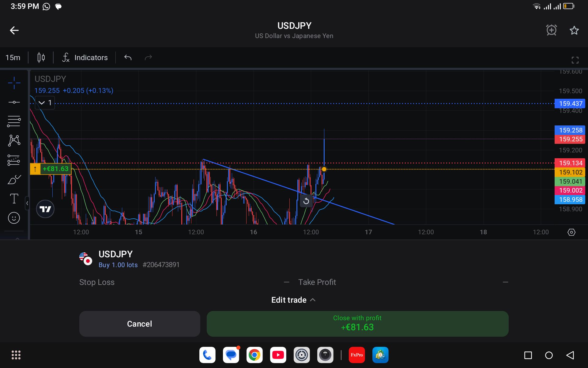This screenshot has width=588, height=368.
Task: Select the crosshair cursor tool
Action: coord(14,83)
